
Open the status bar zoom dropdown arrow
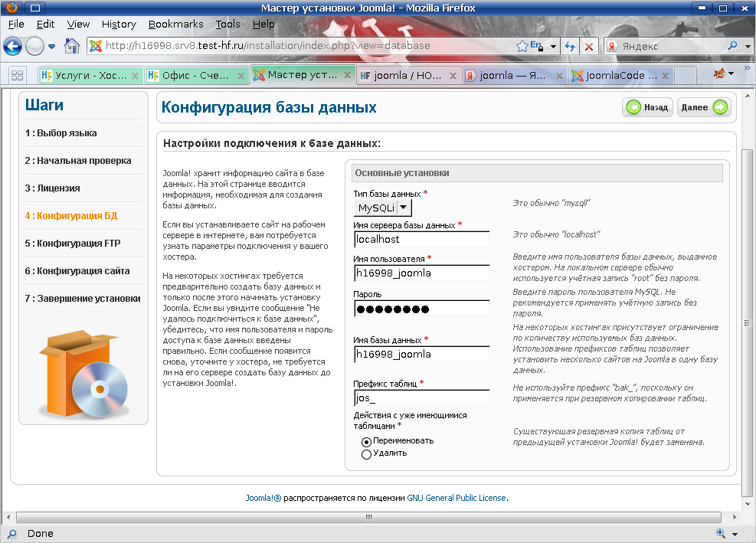click(735, 534)
